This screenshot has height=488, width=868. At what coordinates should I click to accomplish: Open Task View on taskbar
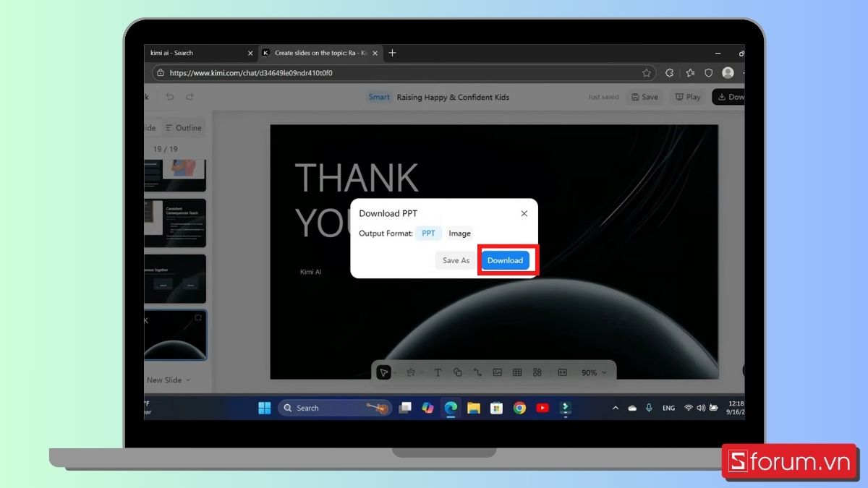point(405,408)
